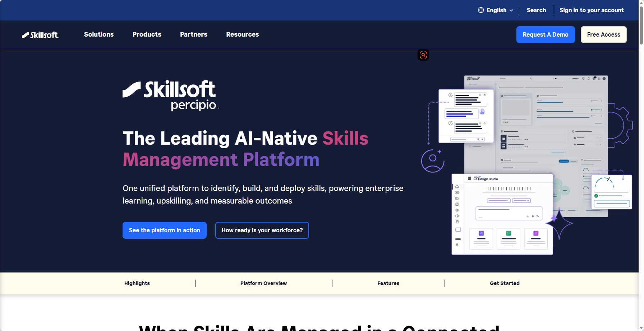The width and height of the screenshot is (644, 331).
Task: Jump to the Platform Overview section
Action: tap(263, 283)
